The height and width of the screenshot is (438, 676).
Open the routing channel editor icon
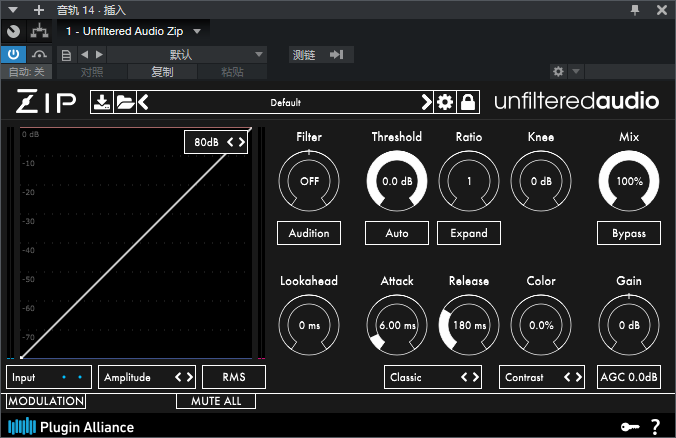click(39, 31)
